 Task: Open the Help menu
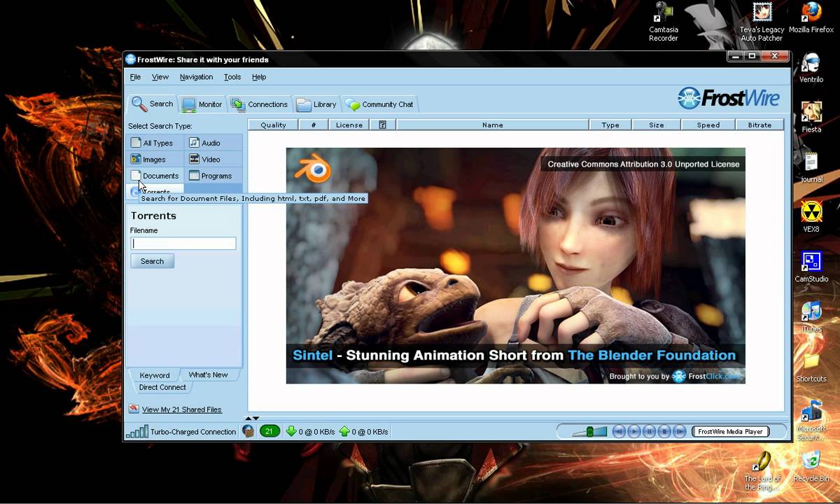[x=259, y=77]
